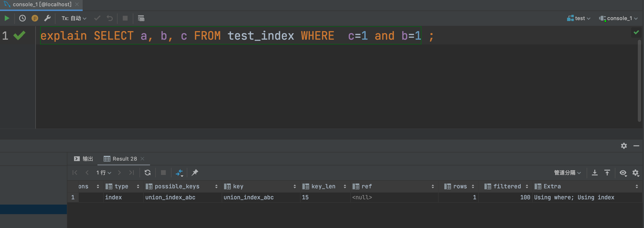Select the 'index' type cell
Viewport: 644px width, 228px height.
pos(123,197)
